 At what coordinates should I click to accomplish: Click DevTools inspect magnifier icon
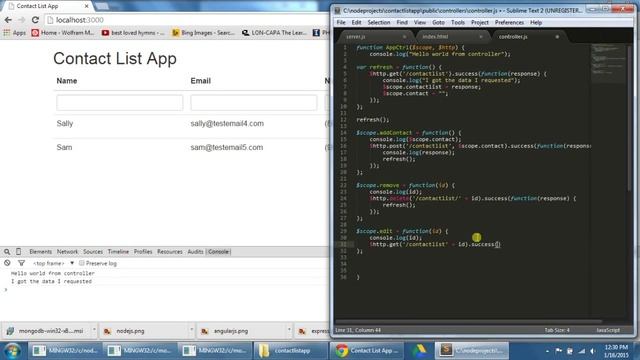click(7, 252)
